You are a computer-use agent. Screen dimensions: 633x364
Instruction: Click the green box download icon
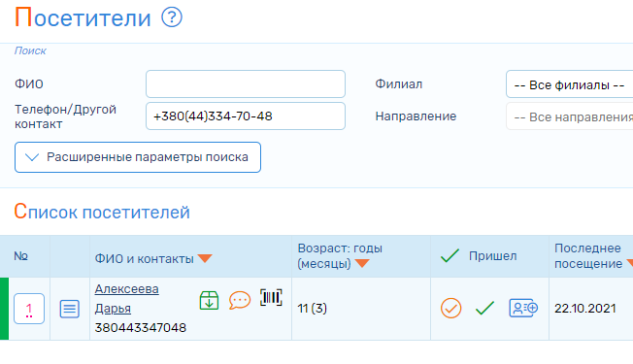(x=209, y=300)
